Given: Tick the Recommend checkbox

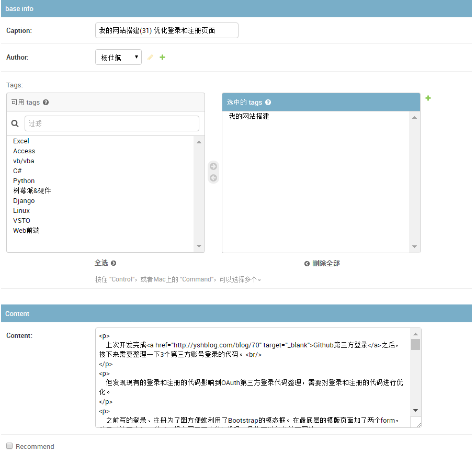Looking at the screenshot, I should click(x=9, y=446).
